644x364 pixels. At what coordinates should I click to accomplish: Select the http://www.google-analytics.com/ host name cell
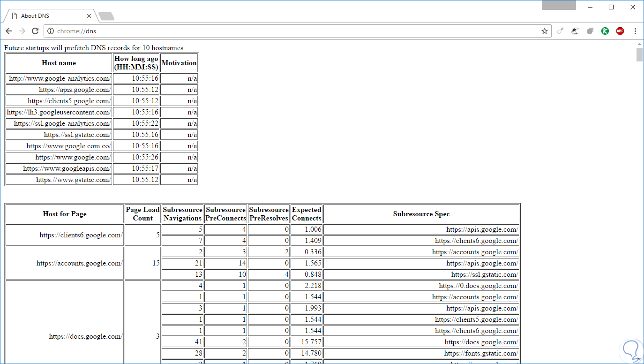point(59,78)
